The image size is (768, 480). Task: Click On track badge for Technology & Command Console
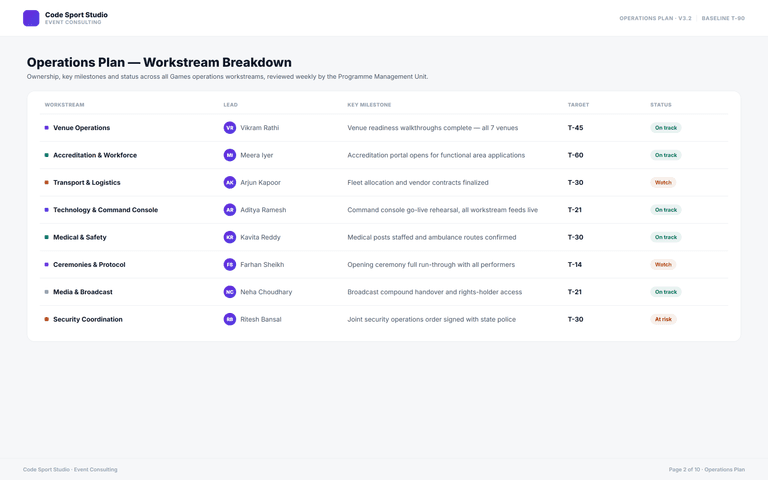click(666, 210)
